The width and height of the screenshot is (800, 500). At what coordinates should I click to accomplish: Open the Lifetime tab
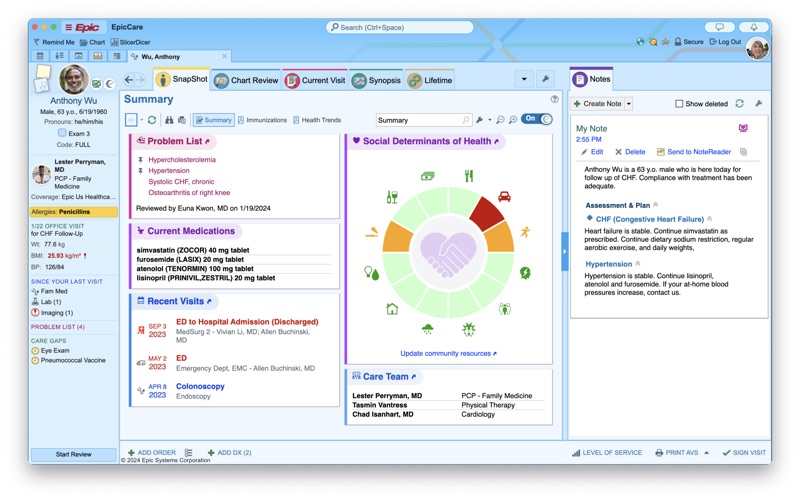pos(430,80)
